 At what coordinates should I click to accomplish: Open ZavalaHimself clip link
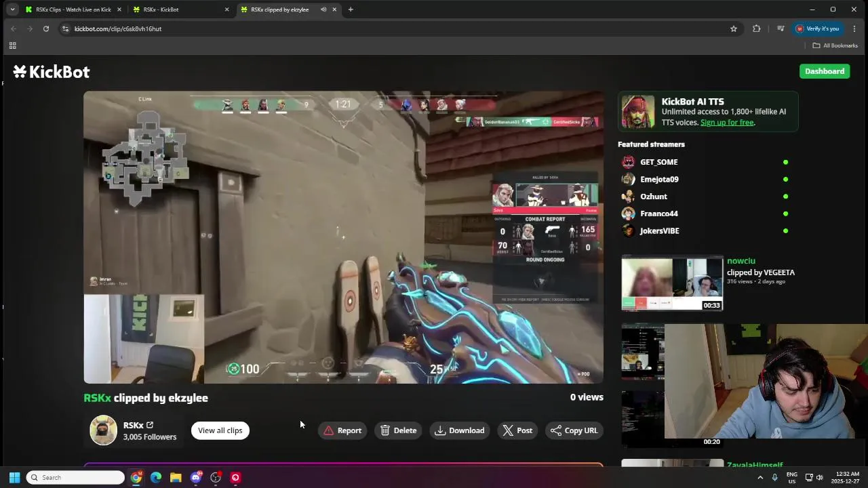[755, 464]
